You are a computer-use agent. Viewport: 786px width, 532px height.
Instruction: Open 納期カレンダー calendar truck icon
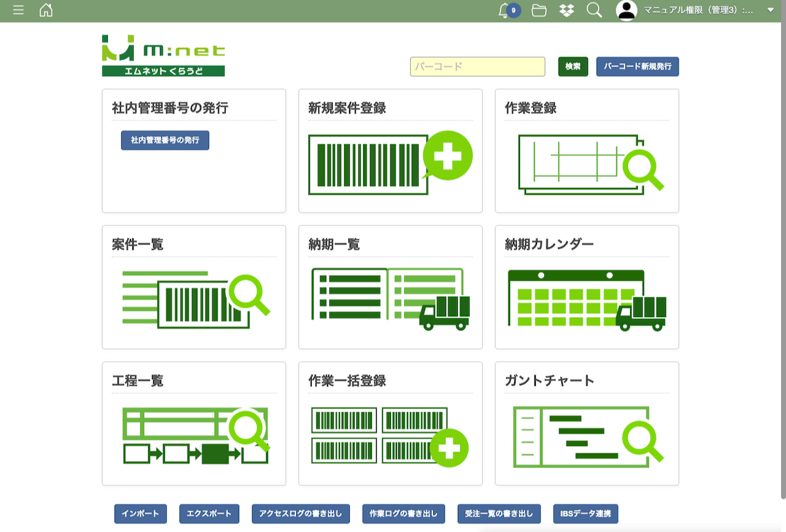(586, 299)
